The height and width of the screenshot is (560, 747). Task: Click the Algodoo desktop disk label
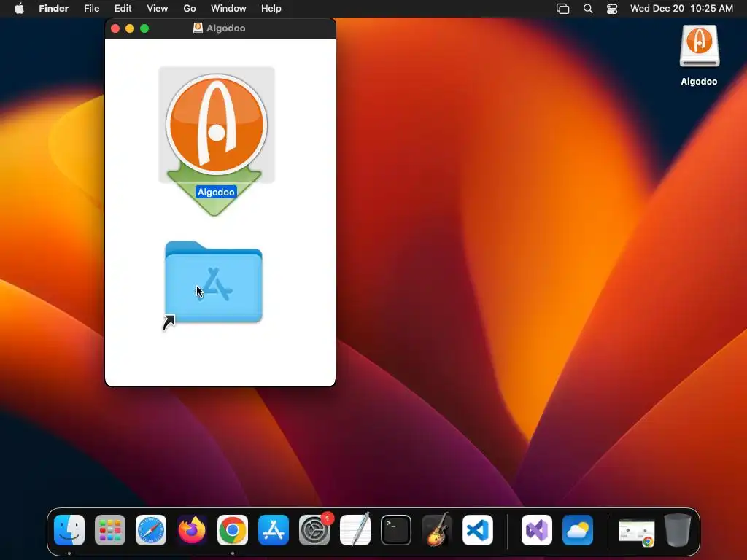click(x=699, y=82)
